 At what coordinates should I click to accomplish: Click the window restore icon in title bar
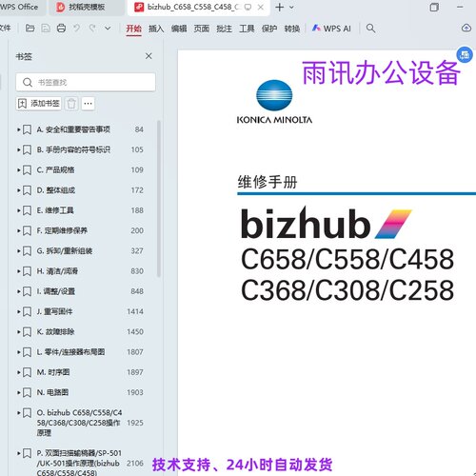[434, 7]
